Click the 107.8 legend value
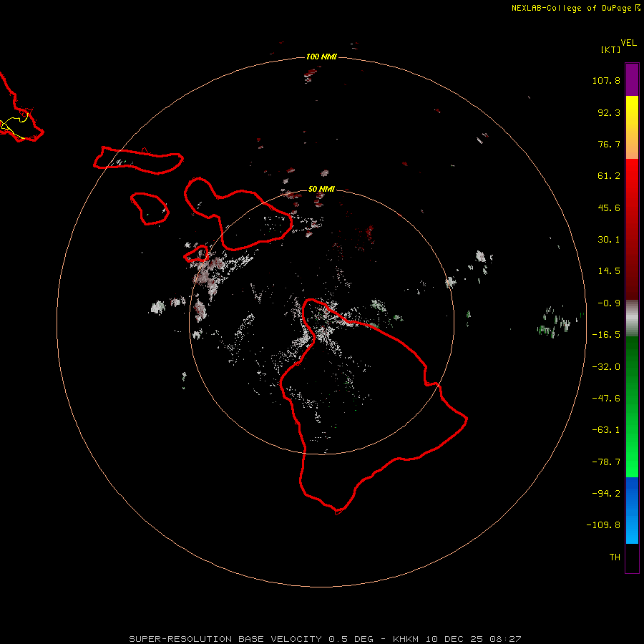The height and width of the screenshot is (644, 644). (606, 80)
